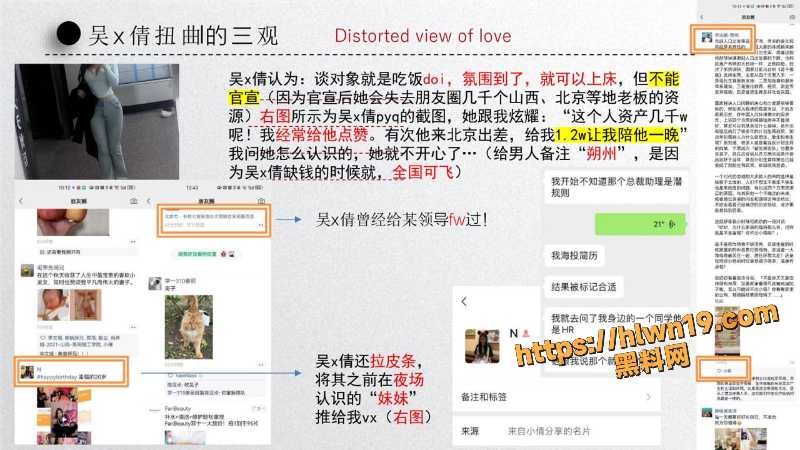Tap avatar beside the #happybirthday post
Image resolution: width=800 pixels, height=450 pixels.
28,372
